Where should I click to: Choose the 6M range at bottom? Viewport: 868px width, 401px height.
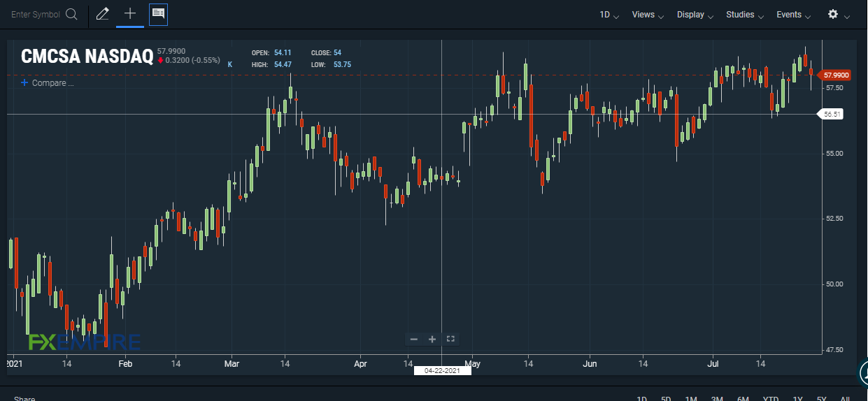point(743,399)
